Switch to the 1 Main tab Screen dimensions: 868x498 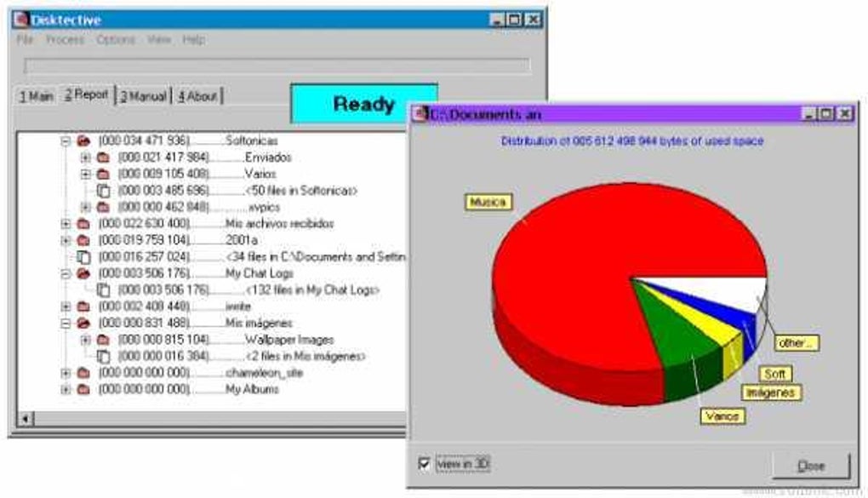(x=36, y=96)
